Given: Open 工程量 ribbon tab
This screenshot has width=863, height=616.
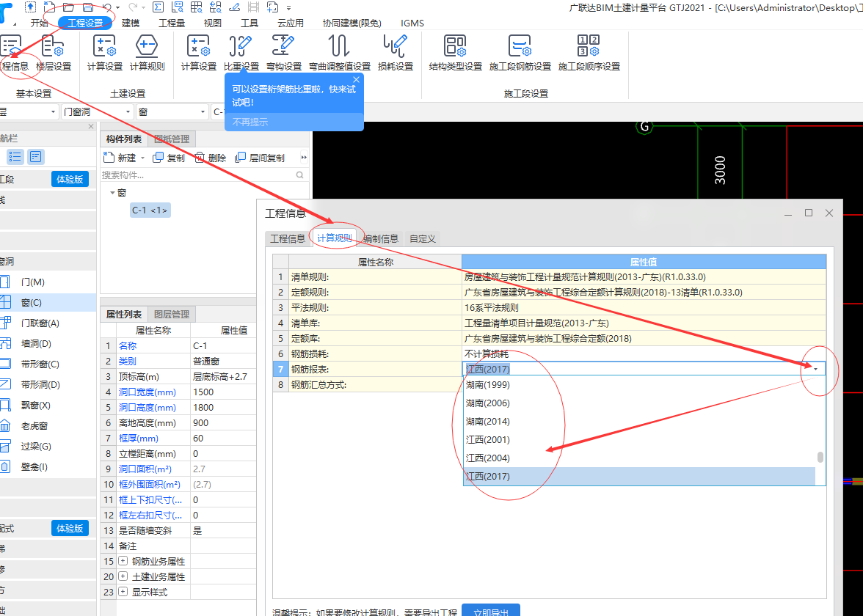Looking at the screenshot, I should (172, 23).
